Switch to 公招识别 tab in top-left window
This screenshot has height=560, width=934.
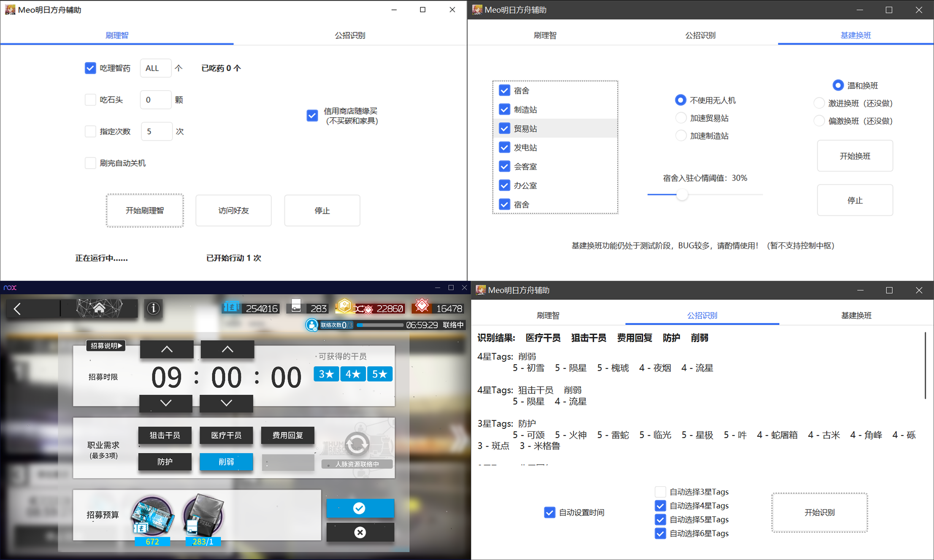(x=350, y=35)
